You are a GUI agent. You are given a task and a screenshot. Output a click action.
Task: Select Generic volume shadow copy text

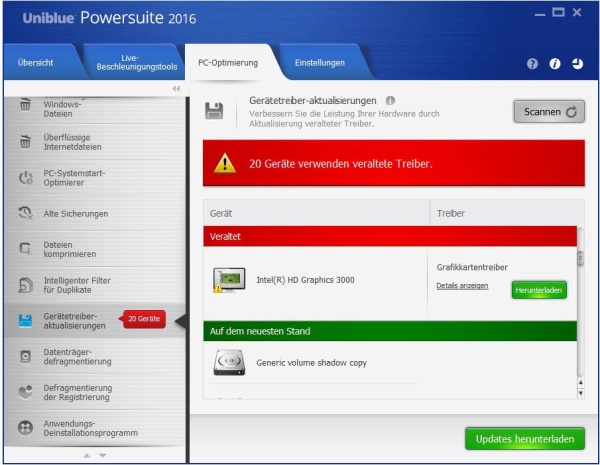311,363
